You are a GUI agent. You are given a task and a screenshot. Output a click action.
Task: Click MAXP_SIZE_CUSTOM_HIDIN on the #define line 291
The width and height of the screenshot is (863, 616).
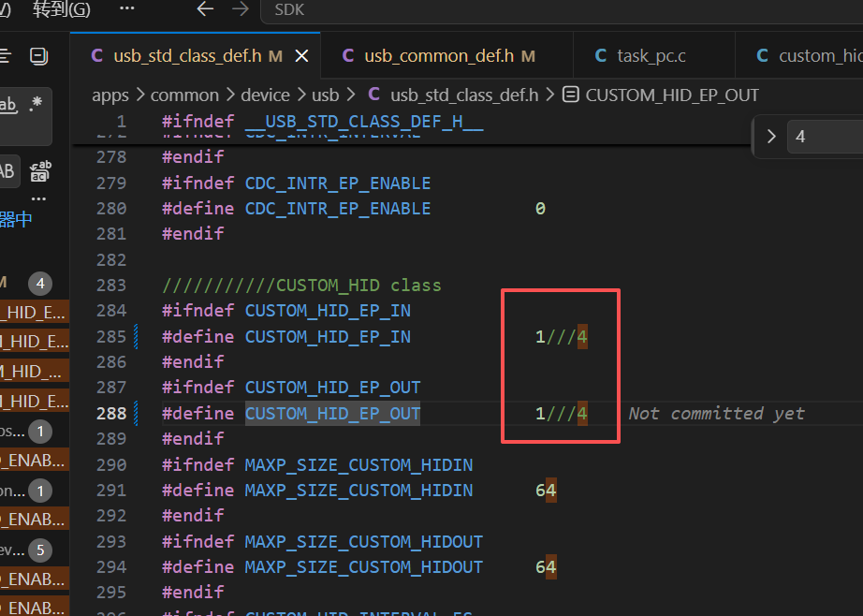pyautogui.click(x=358, y=491)
